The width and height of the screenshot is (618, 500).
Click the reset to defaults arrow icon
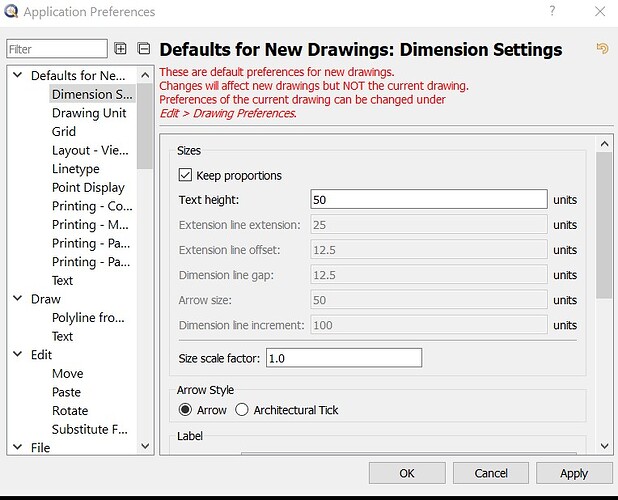(602, 49)
